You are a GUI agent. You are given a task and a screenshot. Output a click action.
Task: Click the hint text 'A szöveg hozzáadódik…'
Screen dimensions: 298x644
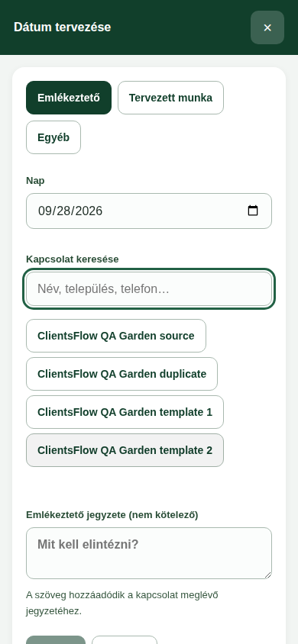click(122, 603)
